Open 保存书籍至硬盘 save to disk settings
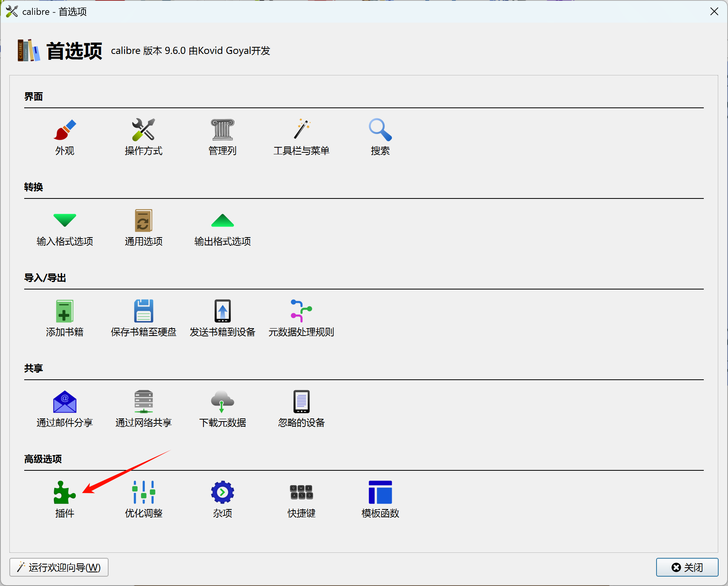Screen dimensions: 728x586 click(144, 318)
